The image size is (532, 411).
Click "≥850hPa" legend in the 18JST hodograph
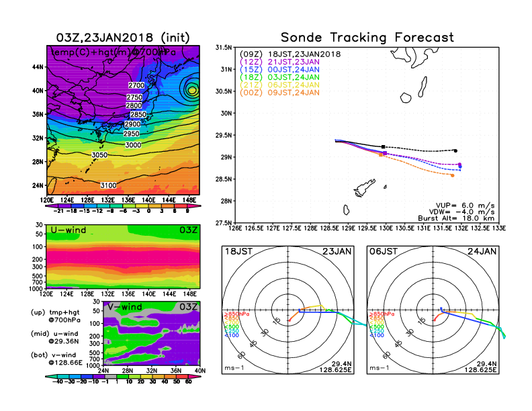point(237,314)
